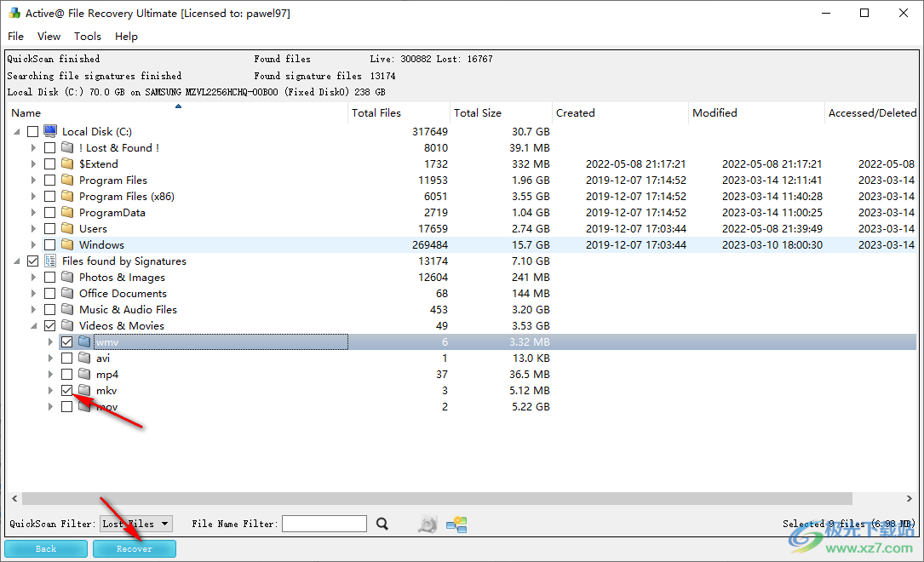Open the File menu

16,36
